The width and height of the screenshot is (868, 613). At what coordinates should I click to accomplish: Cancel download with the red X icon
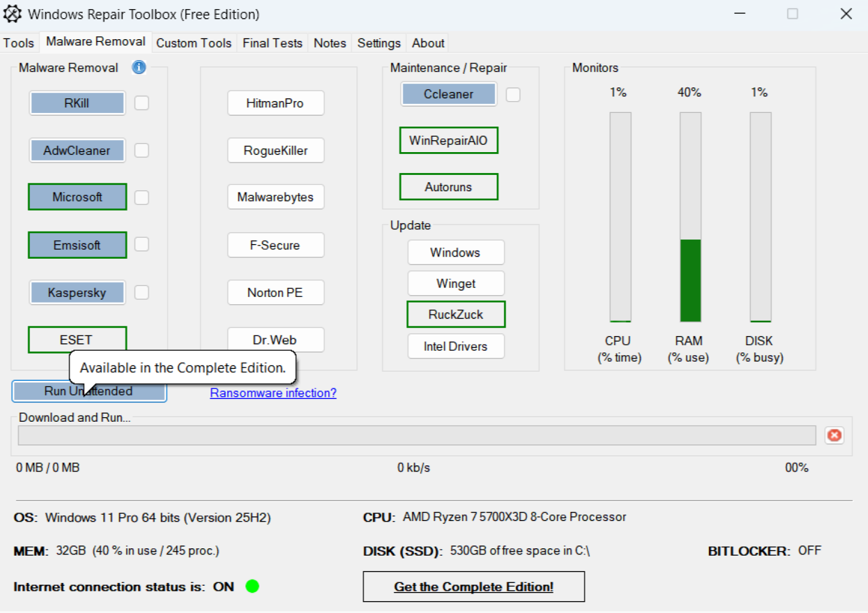point(834,435)
